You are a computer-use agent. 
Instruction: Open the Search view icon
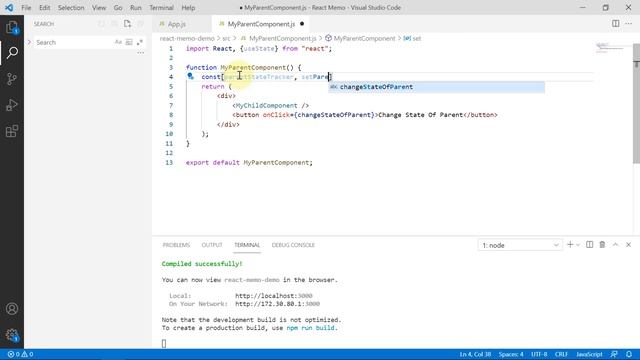(12, 52)
